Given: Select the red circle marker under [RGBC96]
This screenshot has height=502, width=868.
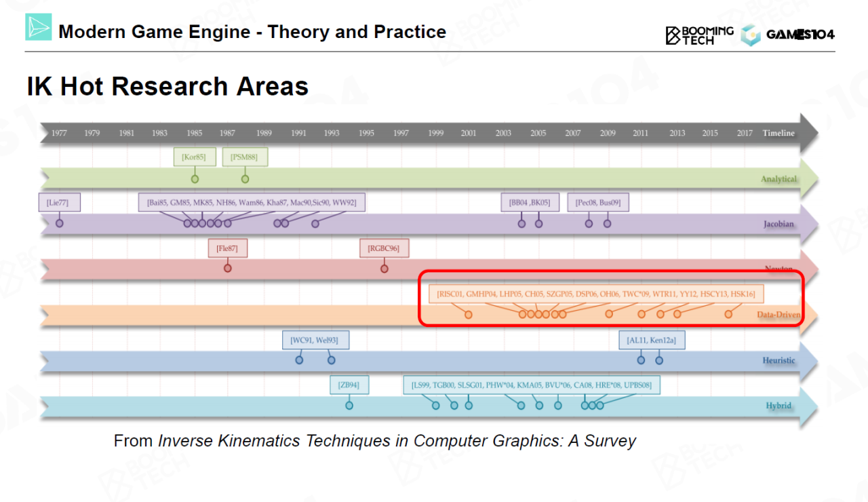Looking at the screenshot, I should click(x=384, y=269).
